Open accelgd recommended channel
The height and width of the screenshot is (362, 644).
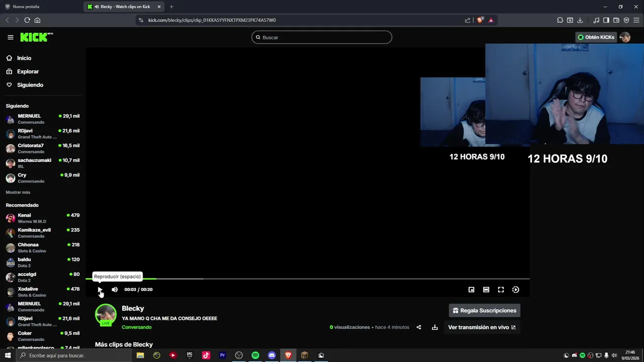click(42, 277)
